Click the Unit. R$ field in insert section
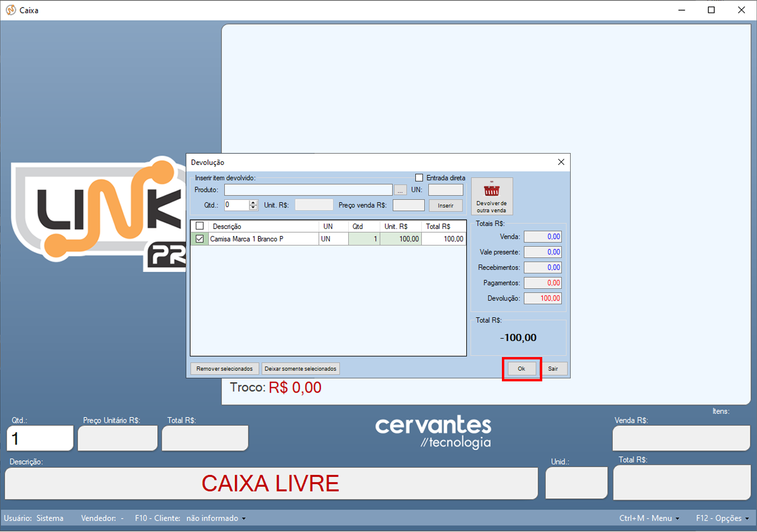This screenshot has height=532, width=757. point(314,205)
